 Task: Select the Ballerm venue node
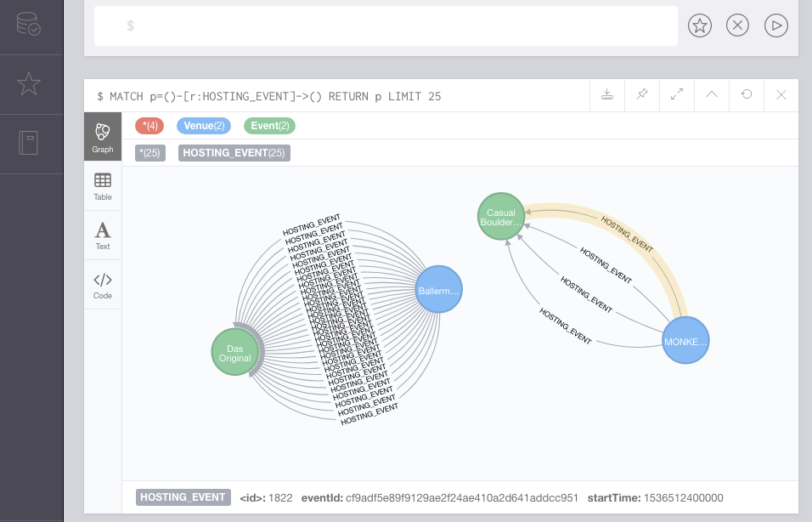(x=438, y=289)
